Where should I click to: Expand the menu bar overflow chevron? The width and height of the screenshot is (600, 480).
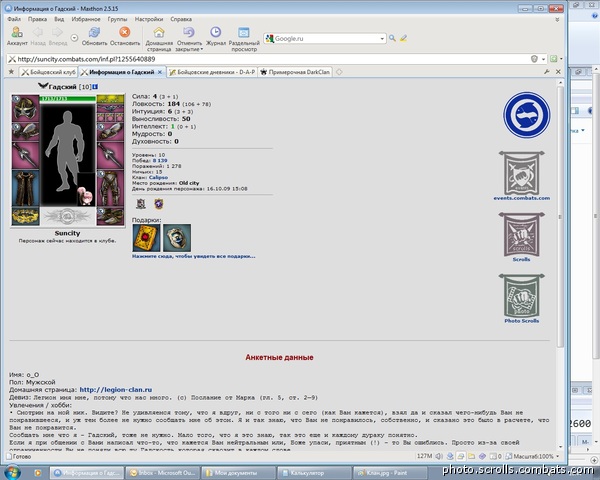point(557,19)
